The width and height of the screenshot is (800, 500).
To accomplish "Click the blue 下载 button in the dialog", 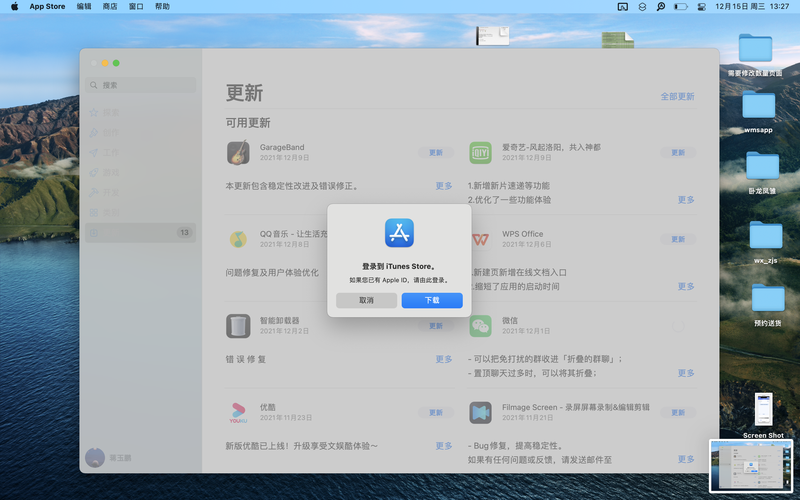I will [x=432, y=300].
